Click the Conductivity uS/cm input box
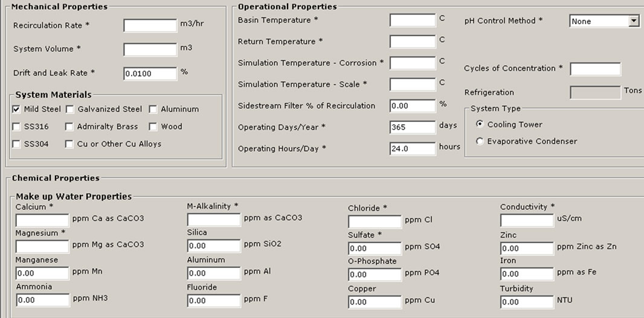644x318 pixels. (x=527, y=220)
